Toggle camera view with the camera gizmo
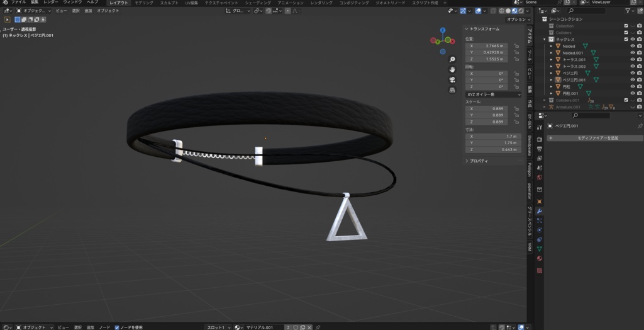 point(452,80)
